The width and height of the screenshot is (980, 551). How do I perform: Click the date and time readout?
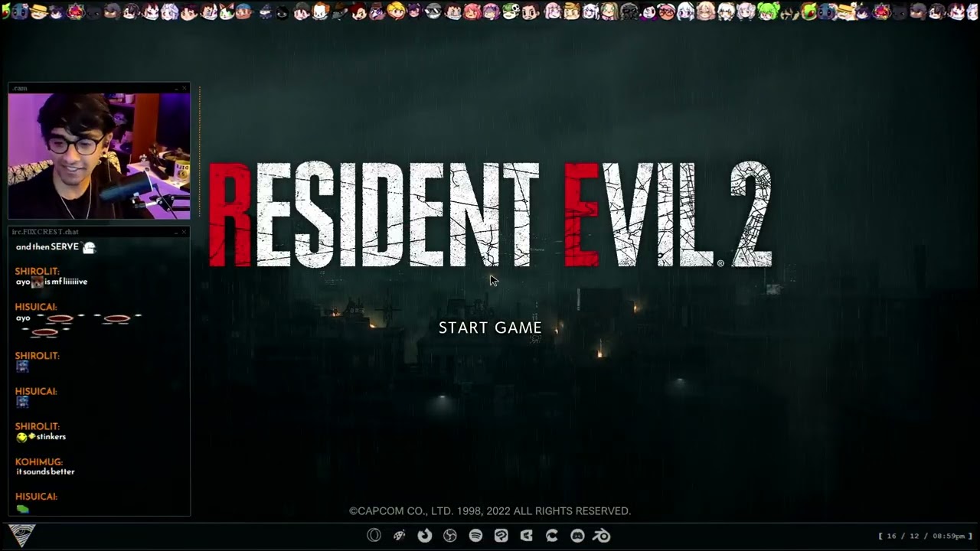(925, 536)
